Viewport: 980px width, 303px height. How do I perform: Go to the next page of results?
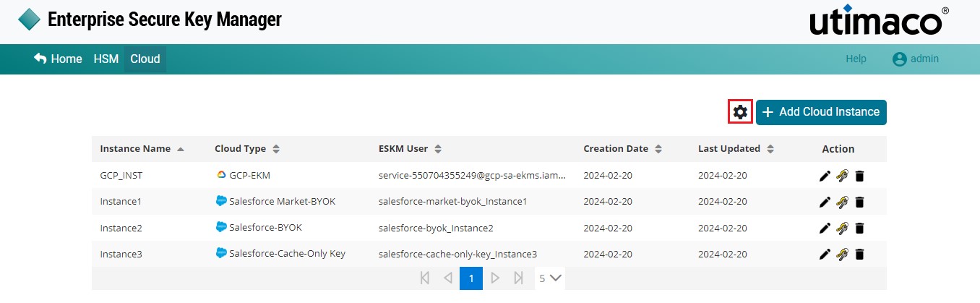tap(495, 278)
